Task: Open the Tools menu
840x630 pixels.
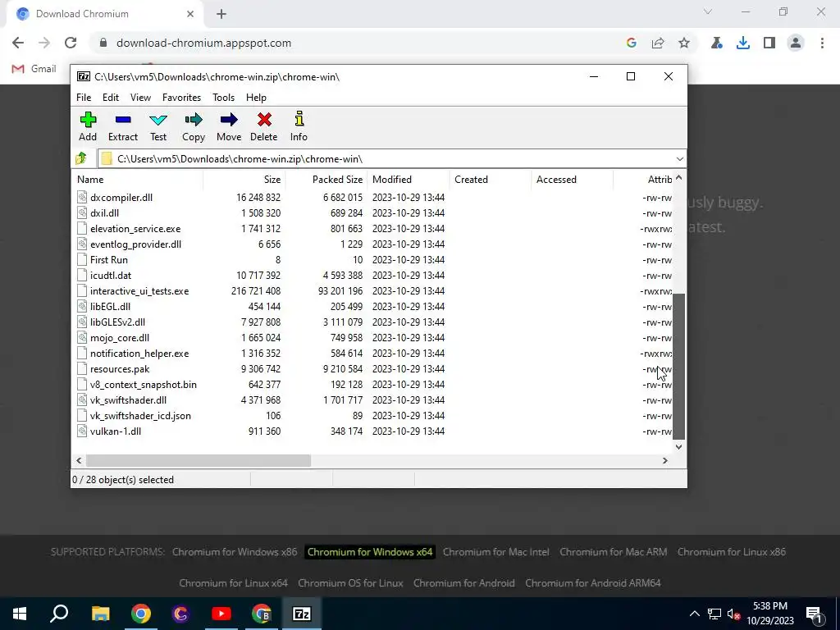Action: [223, 98]
